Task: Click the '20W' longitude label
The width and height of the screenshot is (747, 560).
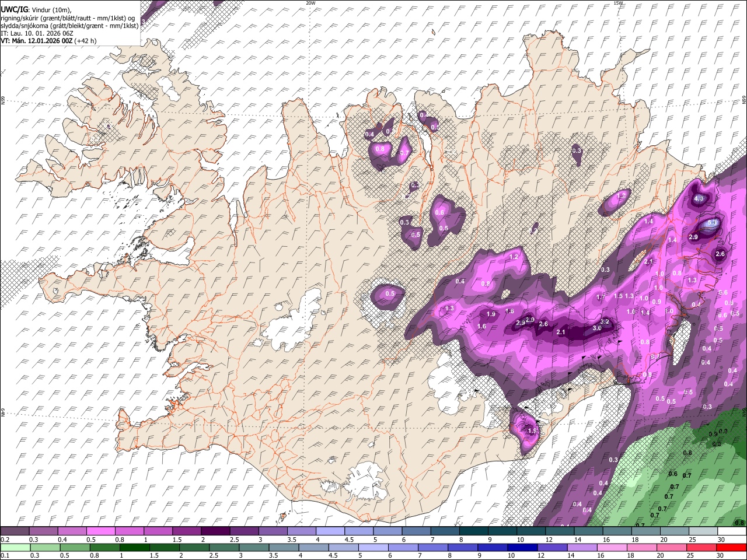Action: [x=310, y=3]
